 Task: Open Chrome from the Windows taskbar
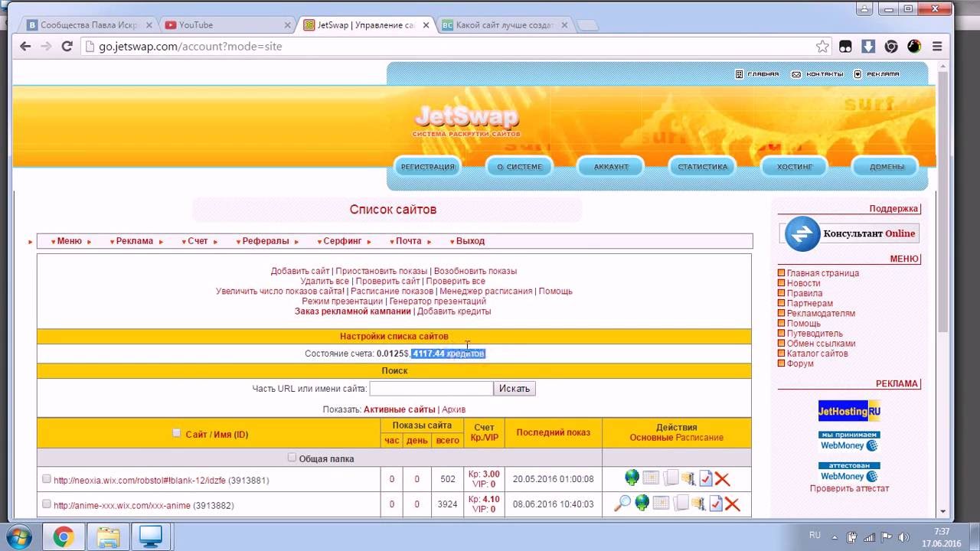pos(64,536)
